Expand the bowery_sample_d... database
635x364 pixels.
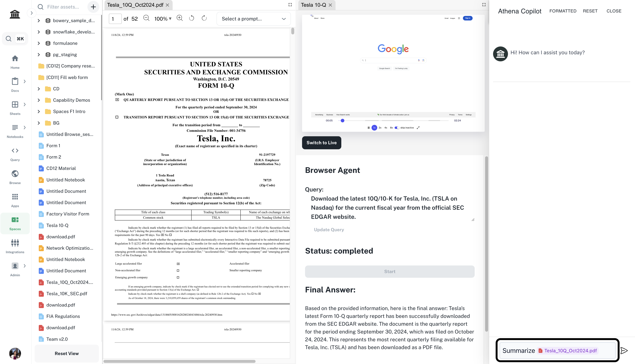point(39,20)
